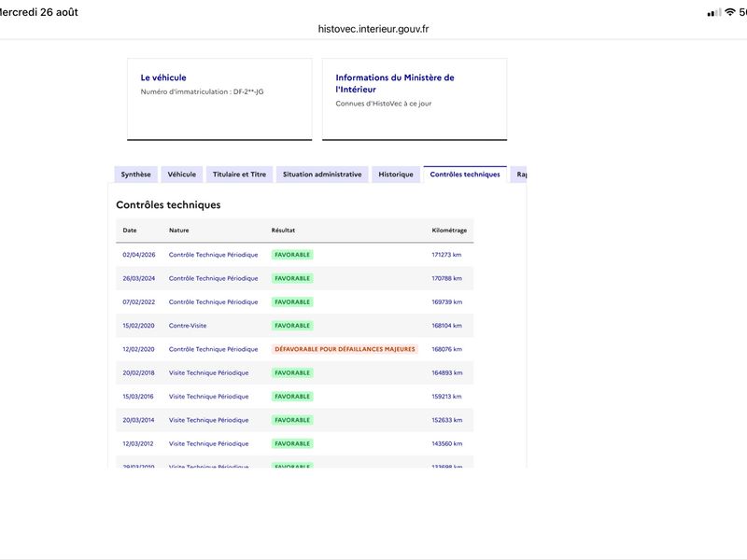Click the 152633 km mileage value

click(x=447, y=420)
